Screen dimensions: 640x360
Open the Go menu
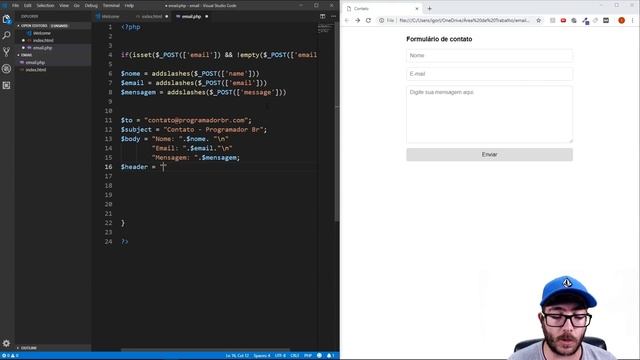point(77,6)
